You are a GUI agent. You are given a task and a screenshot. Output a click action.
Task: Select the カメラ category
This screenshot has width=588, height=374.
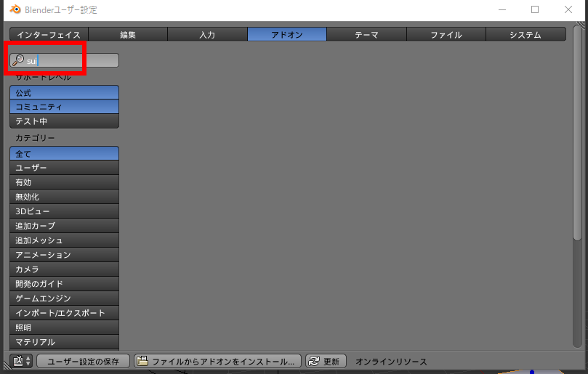[x=65, y=269]
